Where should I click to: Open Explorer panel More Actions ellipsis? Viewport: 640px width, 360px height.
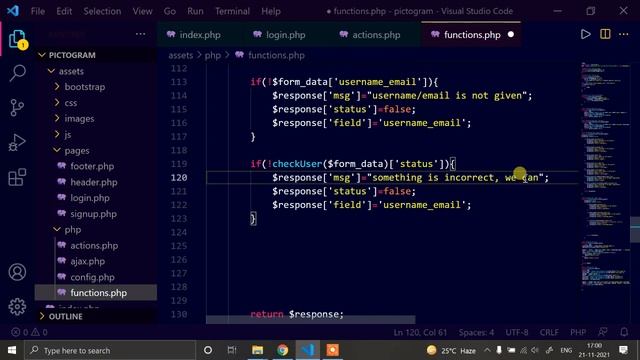pyautogui.click(x=140, y=34)
